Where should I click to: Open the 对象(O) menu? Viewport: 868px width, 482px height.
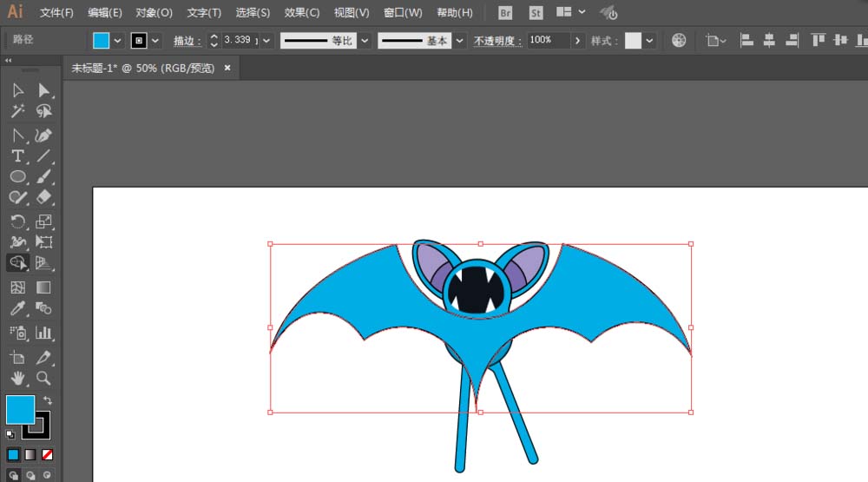pyautogui.click(x=154, y=13)
